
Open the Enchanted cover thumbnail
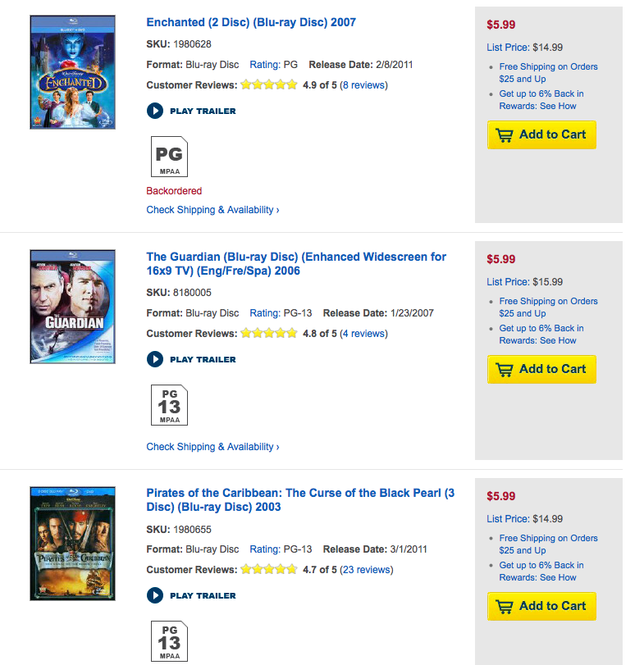tap(72, 71)
